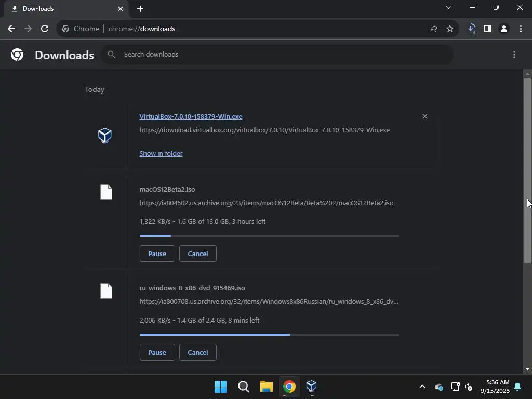Click the macOS12Beta2.iso source URL text
This screenshot has height=399, width=532.
(x=267, y=203)
